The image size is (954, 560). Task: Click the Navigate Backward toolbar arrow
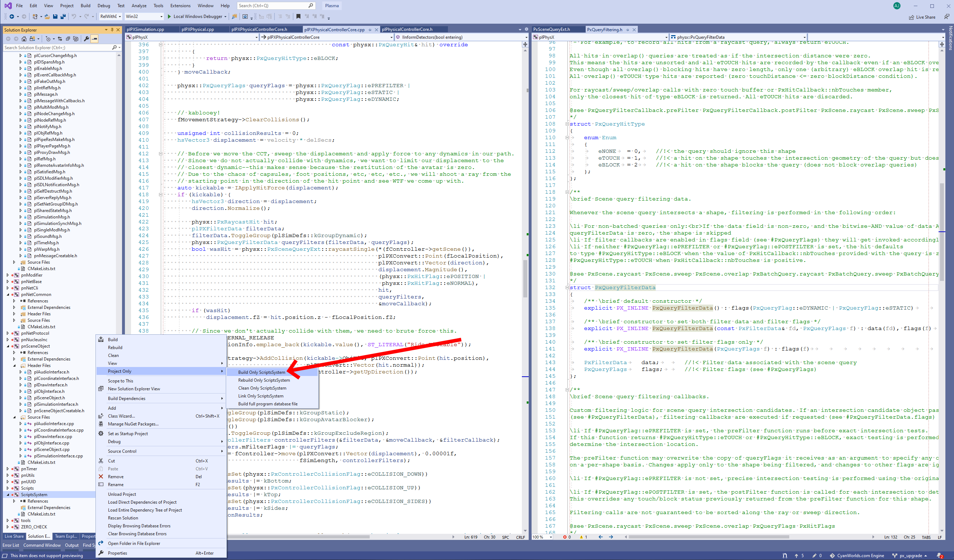click(12, 16)
